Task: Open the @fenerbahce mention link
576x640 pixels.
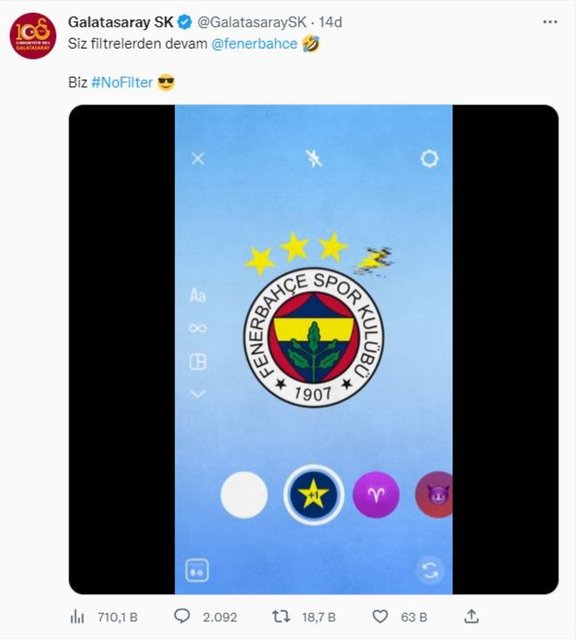Action: (254, 44)
